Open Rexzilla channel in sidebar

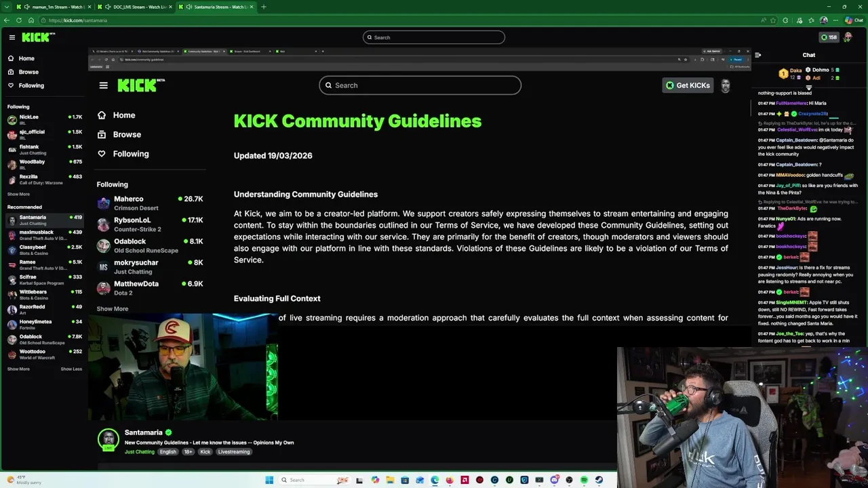[x=44, y=179]
